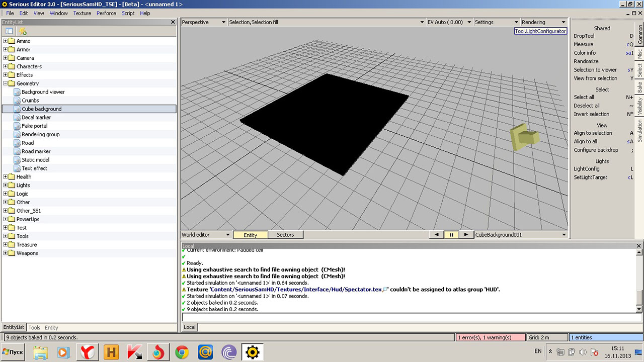The height and width of the screenshot is (362, 644).
Task: Click the errors and warnings status entry
Action: 491,337
